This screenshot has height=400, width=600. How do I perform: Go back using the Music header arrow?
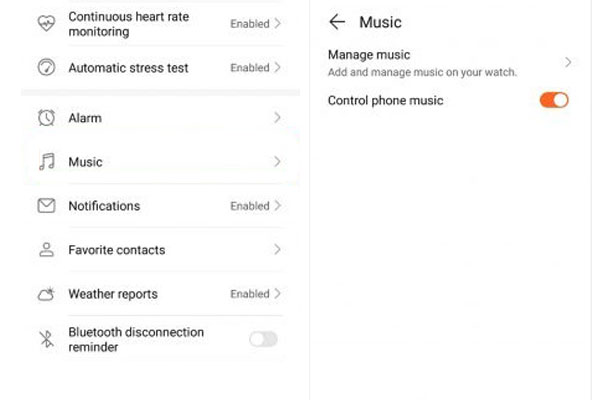click(337, 22)
